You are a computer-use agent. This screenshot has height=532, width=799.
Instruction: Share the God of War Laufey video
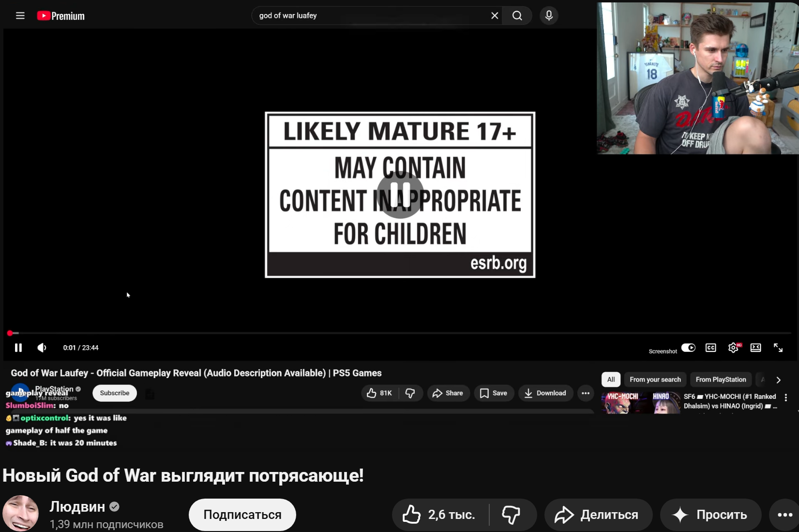click(x=448, y=393)
